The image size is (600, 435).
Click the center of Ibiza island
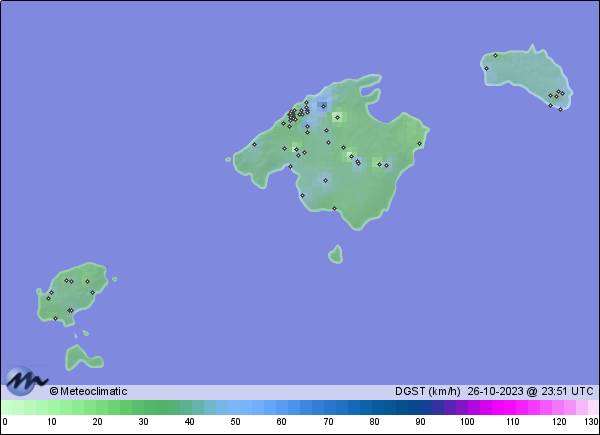[x=72, y=295]
